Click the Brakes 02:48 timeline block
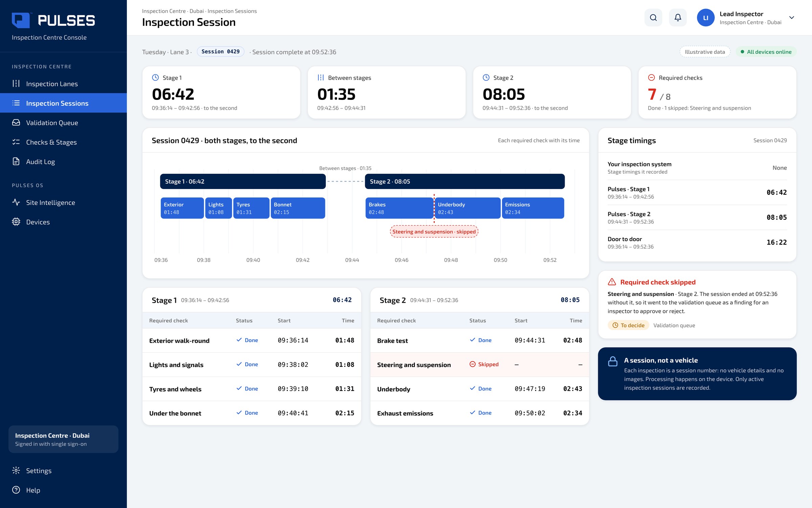 click(x=399, y=208)
